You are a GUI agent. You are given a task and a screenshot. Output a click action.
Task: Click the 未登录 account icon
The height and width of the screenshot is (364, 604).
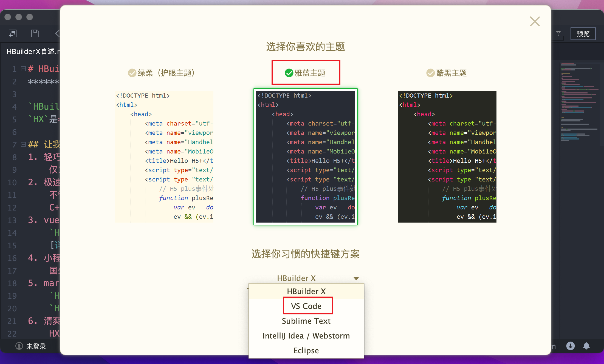19,346
